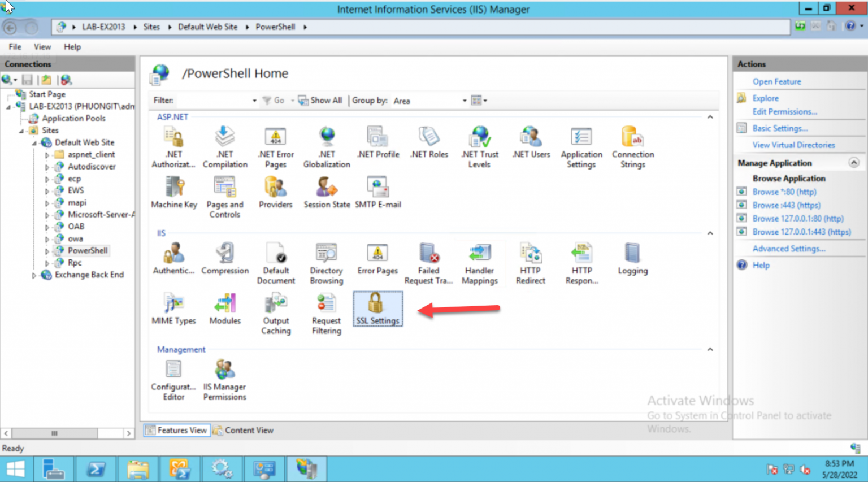868x482 pixels.
Task: Open the Group by Area dropdown
Action: (464, 101)
